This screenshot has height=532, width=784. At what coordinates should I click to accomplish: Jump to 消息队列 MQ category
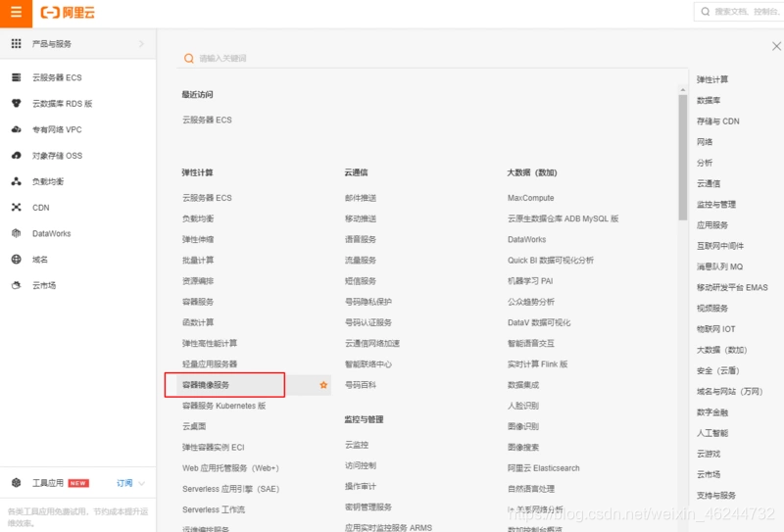click(719, 267)
